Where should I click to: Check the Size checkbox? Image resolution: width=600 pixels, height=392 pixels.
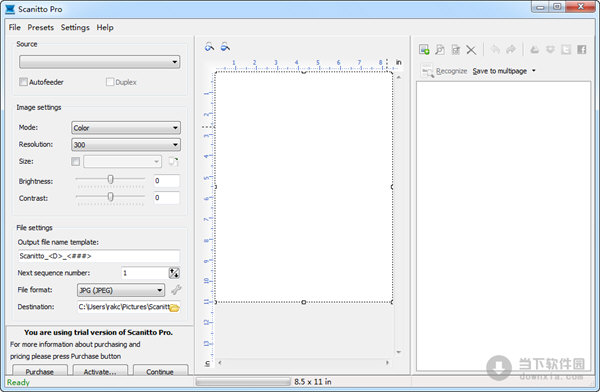coord(76,162)
